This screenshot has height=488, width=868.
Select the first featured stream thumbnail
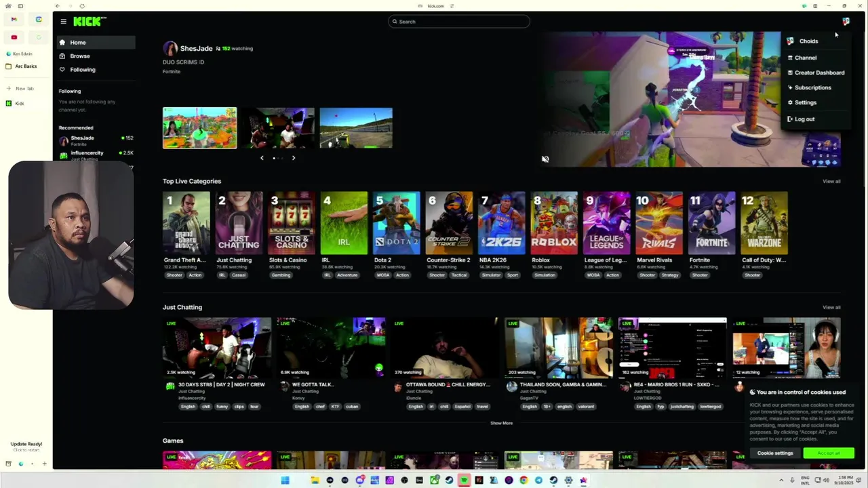199,127
